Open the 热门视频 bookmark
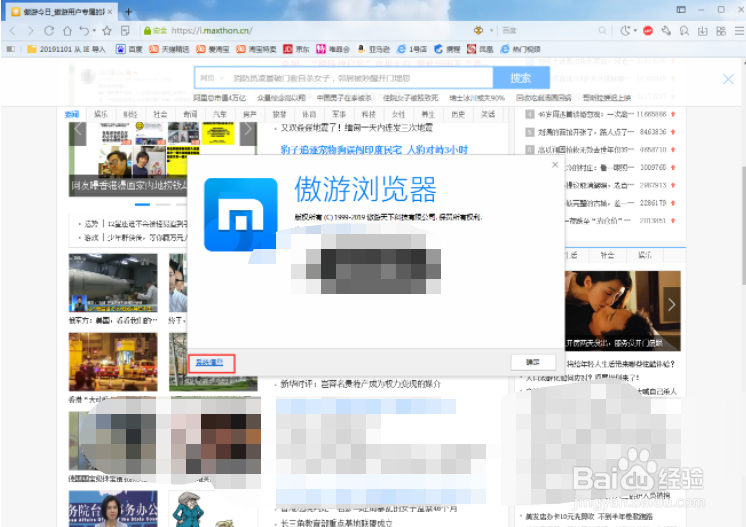 [520, 49]
